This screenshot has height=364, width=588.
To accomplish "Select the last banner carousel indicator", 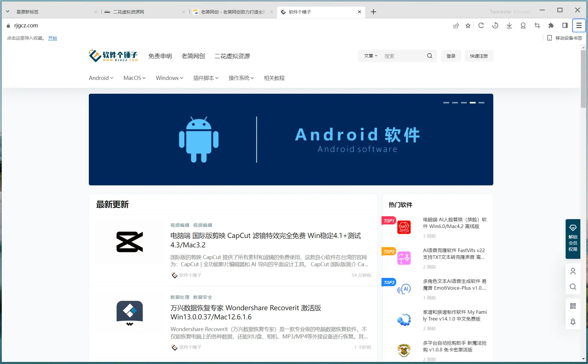I will coord(481,103).
